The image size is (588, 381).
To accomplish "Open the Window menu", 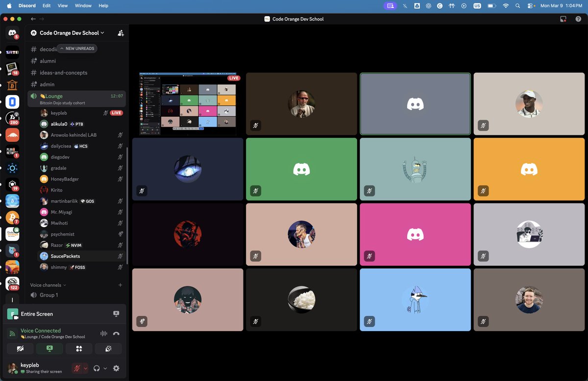I will [x=83, y=6].
